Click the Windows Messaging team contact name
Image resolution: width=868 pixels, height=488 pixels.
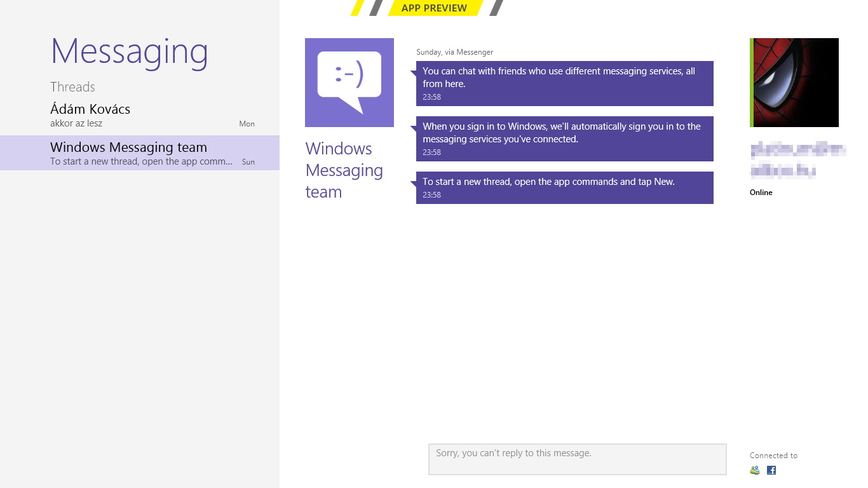(344, 170)
